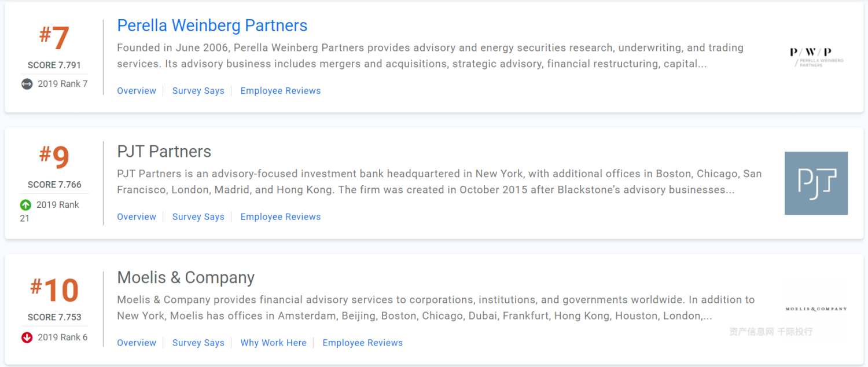View Survey Says for Moelis & Company
This screenshot has width=868, height=367.
tap(198, 343)
